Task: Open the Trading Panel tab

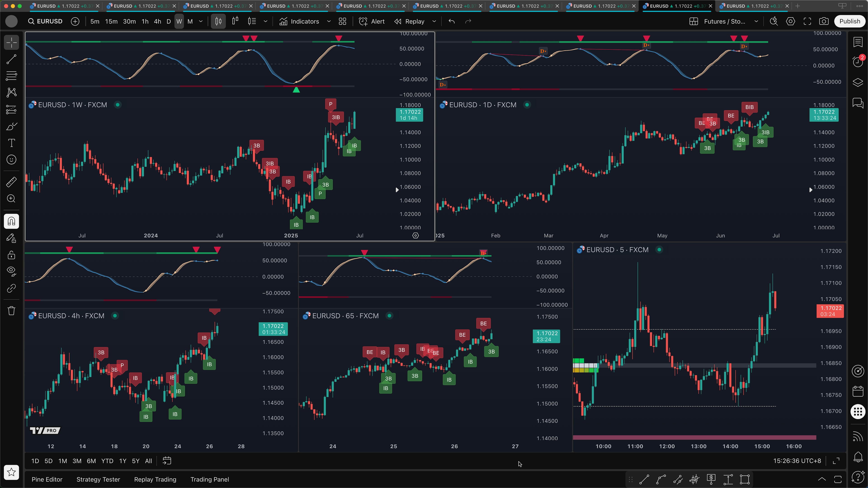Action: coord(210,479)
